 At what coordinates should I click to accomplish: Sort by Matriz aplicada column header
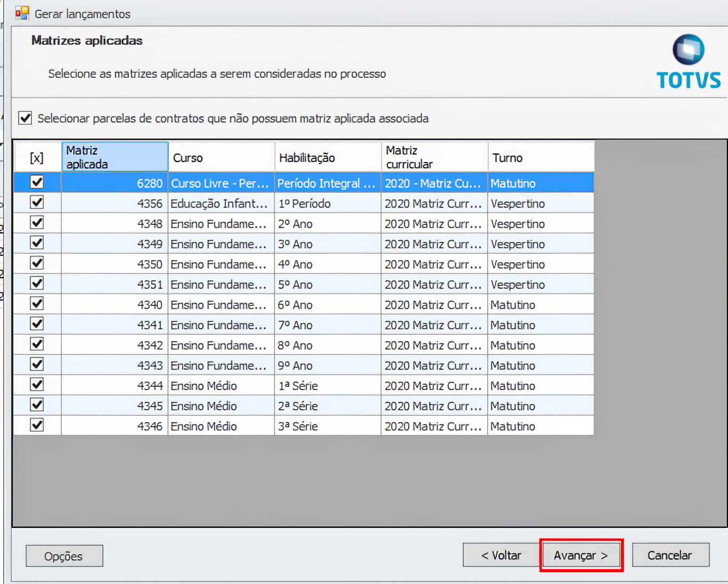[x=115, y=157]
